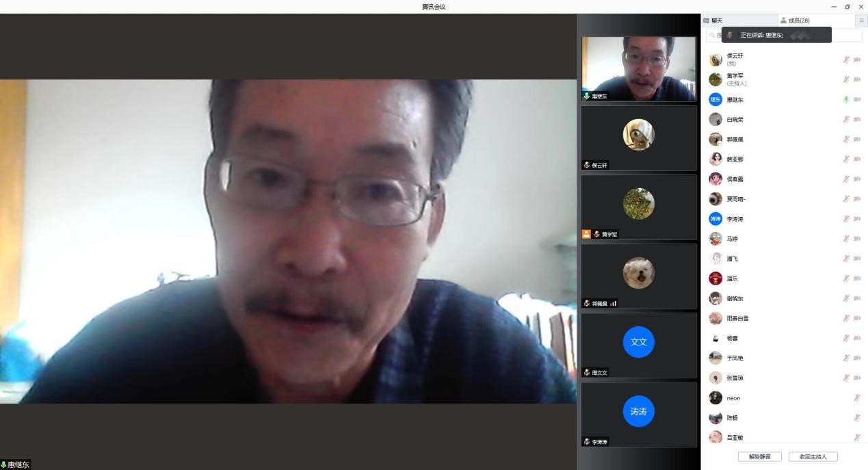Click the muted mic icon beside 陈杨

point(857,418)
